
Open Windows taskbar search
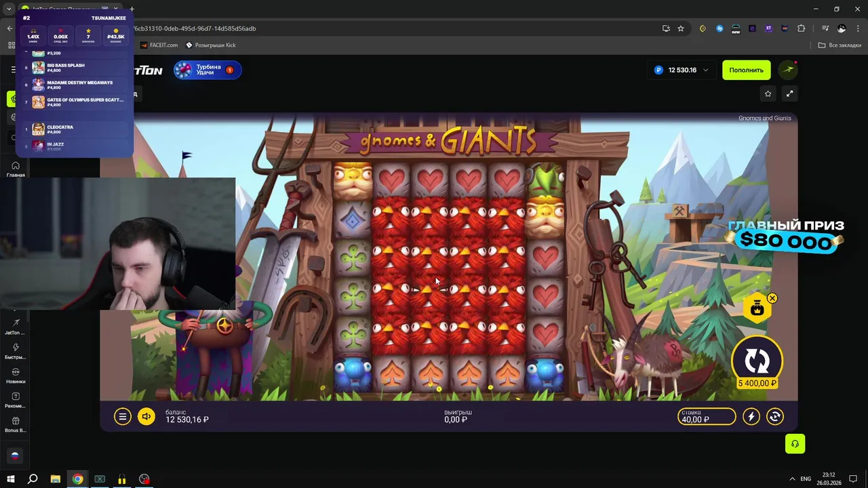pyautogui.click(x=33, y=479)
